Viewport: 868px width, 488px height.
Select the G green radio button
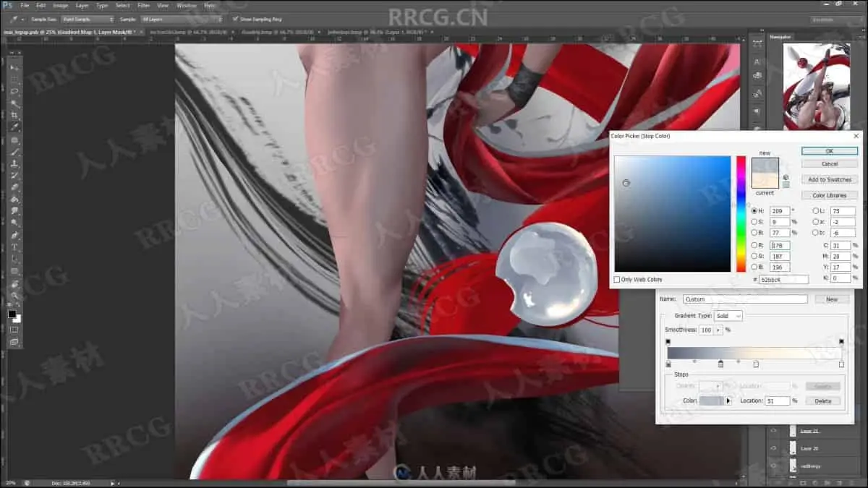[754, 256]
